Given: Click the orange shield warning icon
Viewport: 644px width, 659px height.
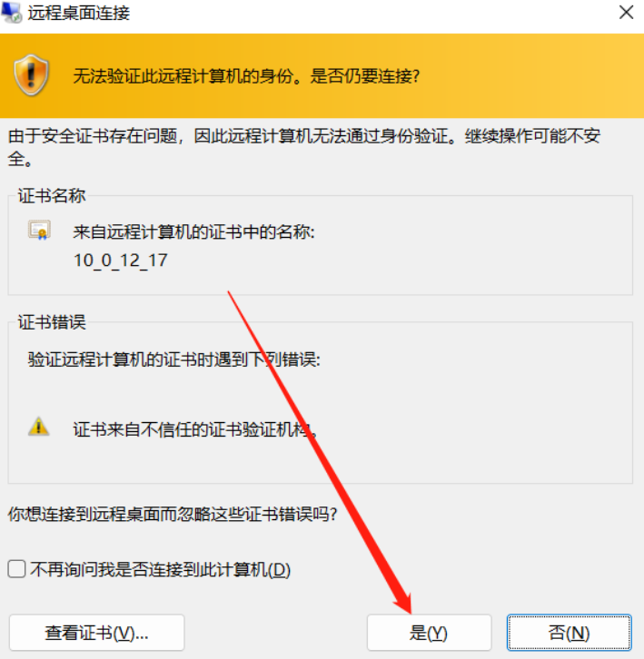Looking at the screenshot, I should tap(31, 75).
